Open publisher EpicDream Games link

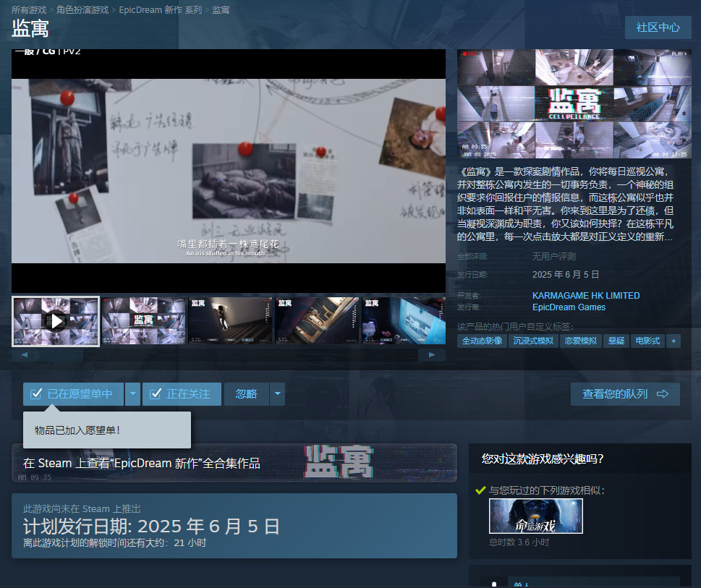pos(569,307)
